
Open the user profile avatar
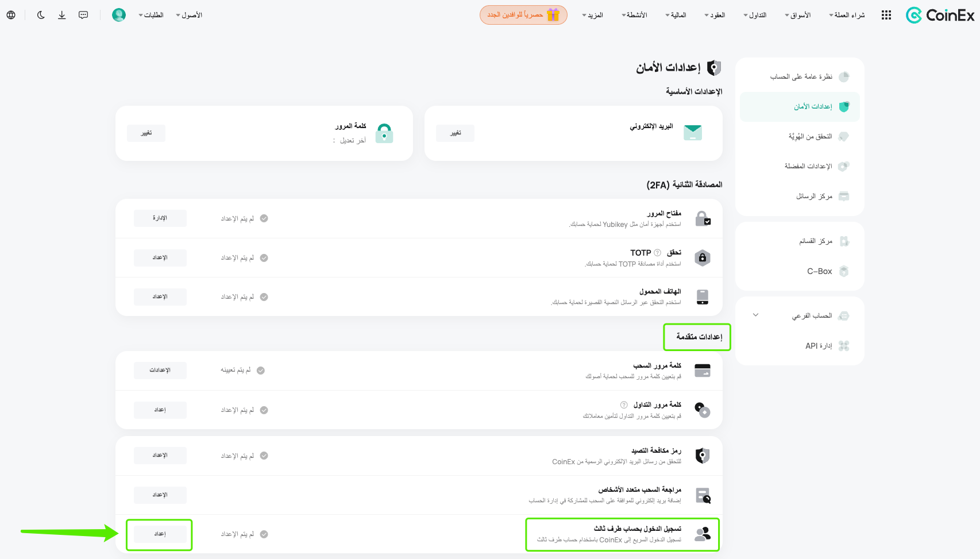[x=119, y=15]
